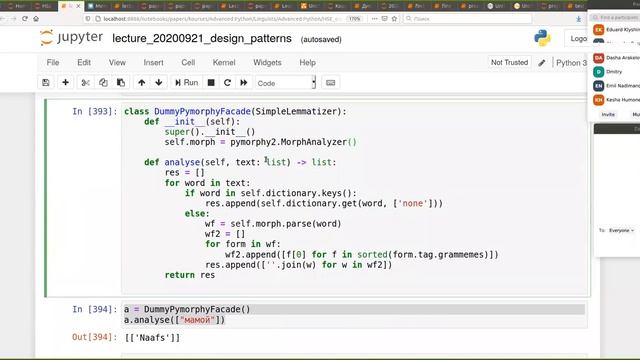The height and width of the screenshot is (360, 640).
Task: Open the View menu
Action: point(117,62)
